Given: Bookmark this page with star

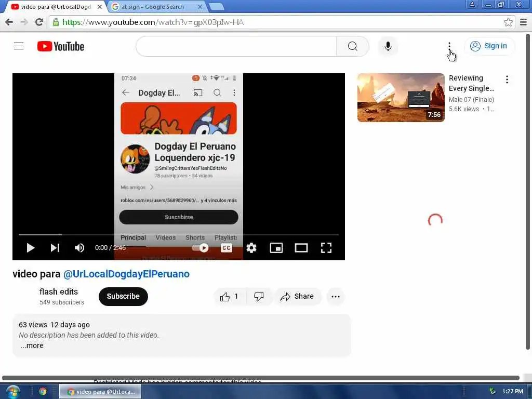Looking at the screenshot, I should [x=508, y=22].
